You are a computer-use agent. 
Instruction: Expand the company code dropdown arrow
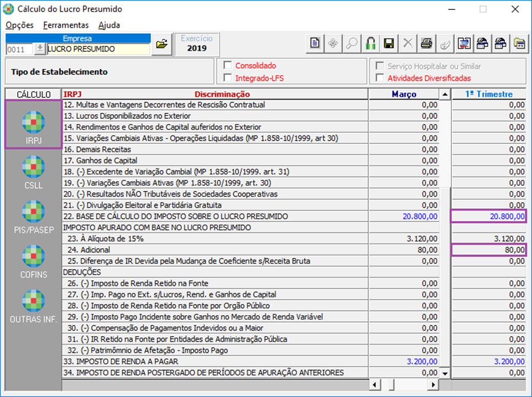[x=40, y=49]
